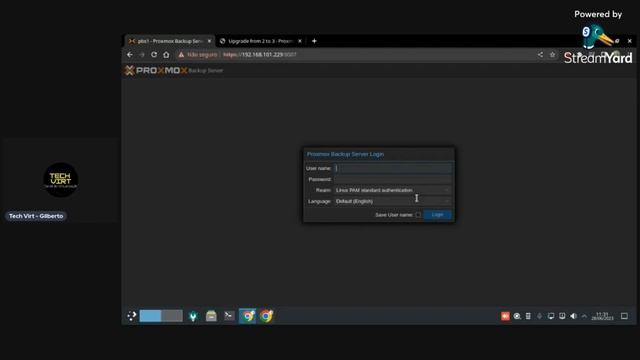
Task: Open the application launcher in taskbar
Action: tap(131, 316)
